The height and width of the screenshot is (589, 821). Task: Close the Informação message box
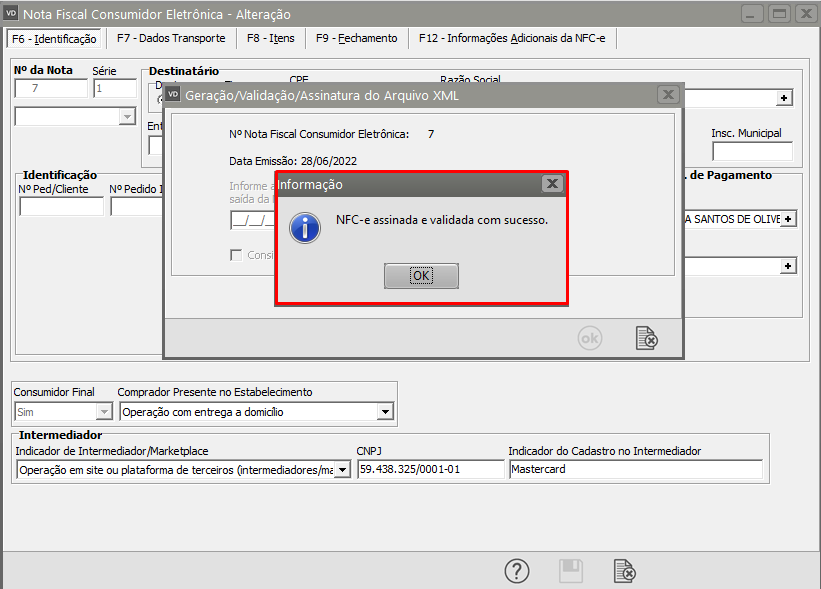point(552,184)
